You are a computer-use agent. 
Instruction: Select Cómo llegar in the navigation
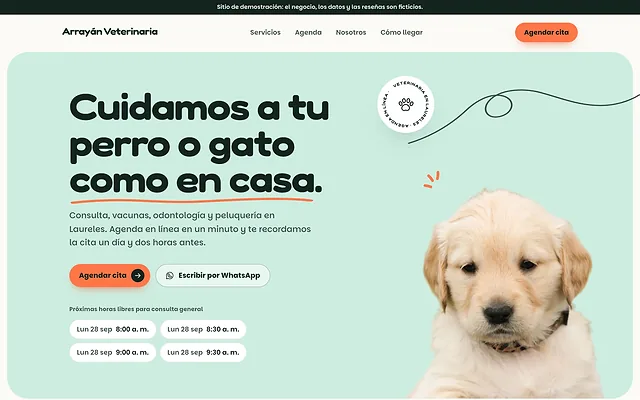pos(402,32)
